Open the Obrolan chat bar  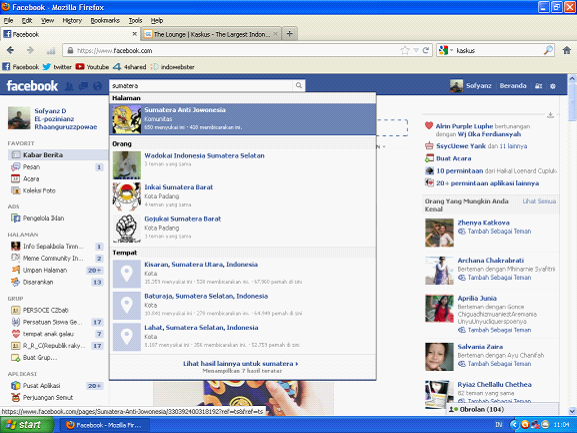tap(502, 409)
